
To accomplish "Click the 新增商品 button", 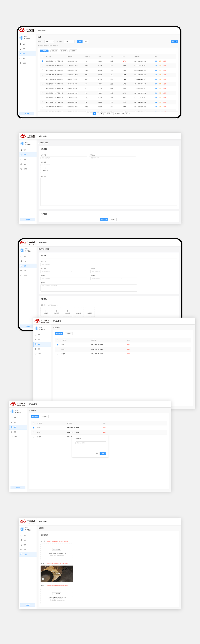I will (44, 51).
